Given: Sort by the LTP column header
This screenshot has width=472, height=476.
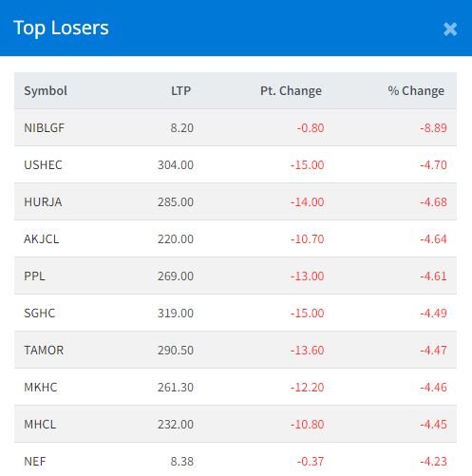Looking at the screenshot, I should coord(180,91).
